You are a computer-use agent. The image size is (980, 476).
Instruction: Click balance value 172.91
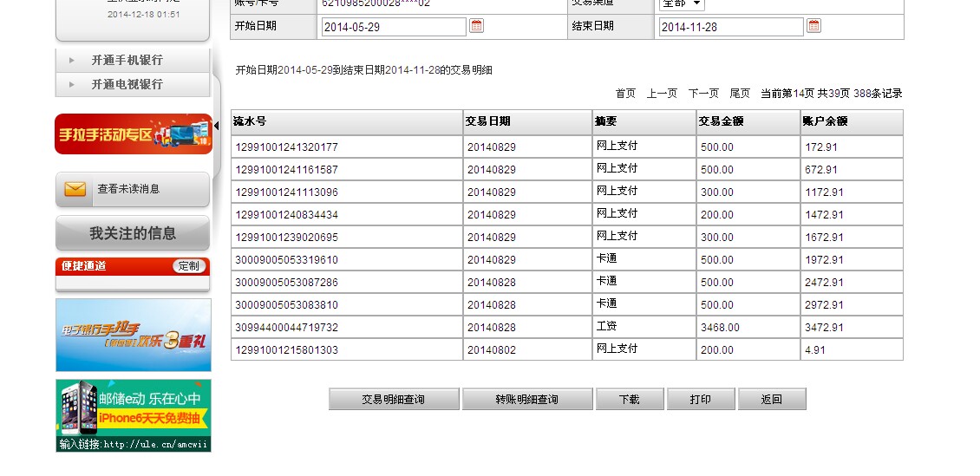821,147
